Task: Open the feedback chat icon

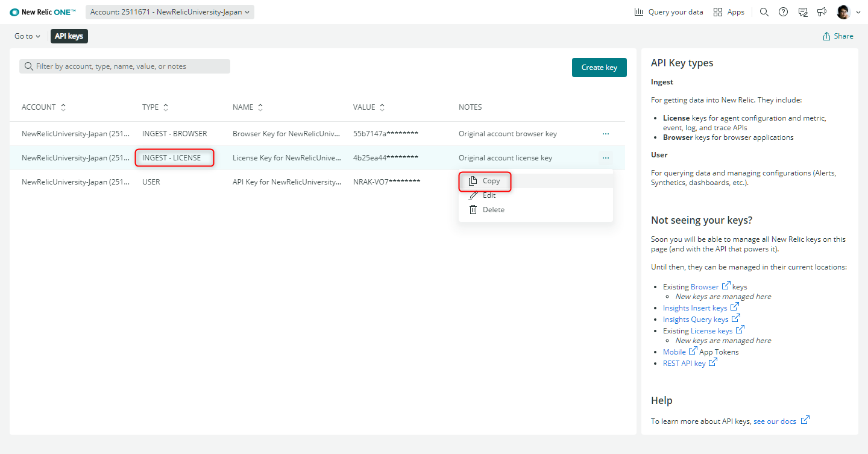Action: point(803,12)
